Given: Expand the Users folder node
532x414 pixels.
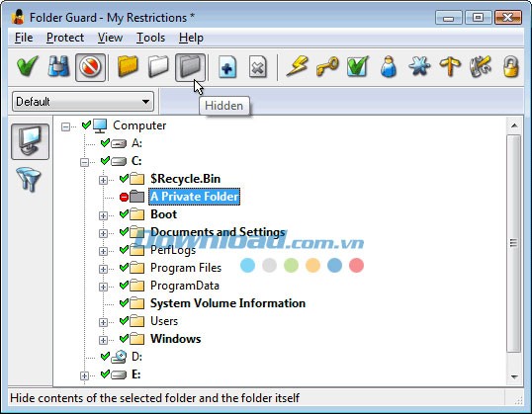Looking at the screenshot, I should pyautogui.click(x=103, y=322).
